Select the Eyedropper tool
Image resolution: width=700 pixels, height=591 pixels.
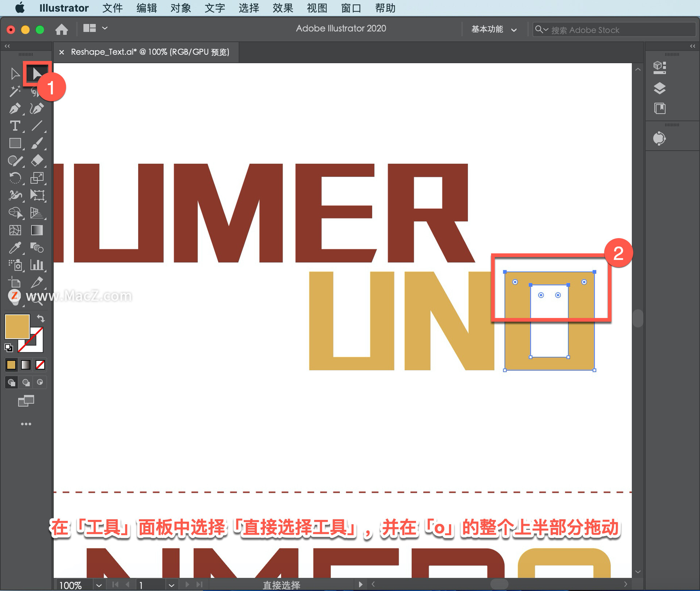[x=15, y=248]
